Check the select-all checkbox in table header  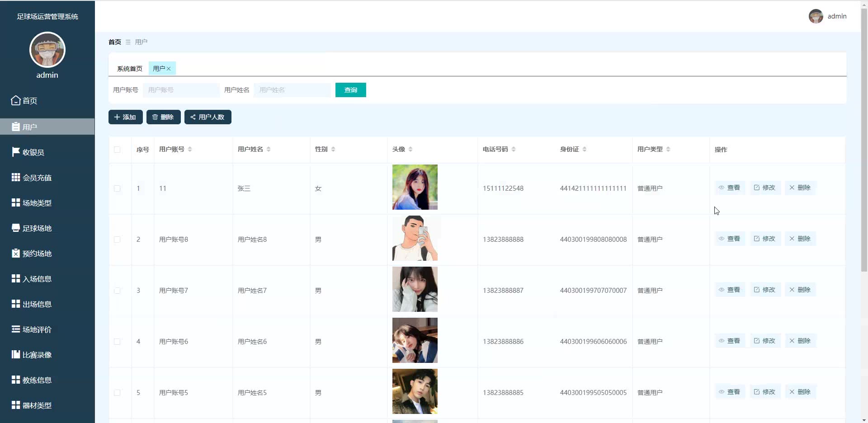[118, 150]
